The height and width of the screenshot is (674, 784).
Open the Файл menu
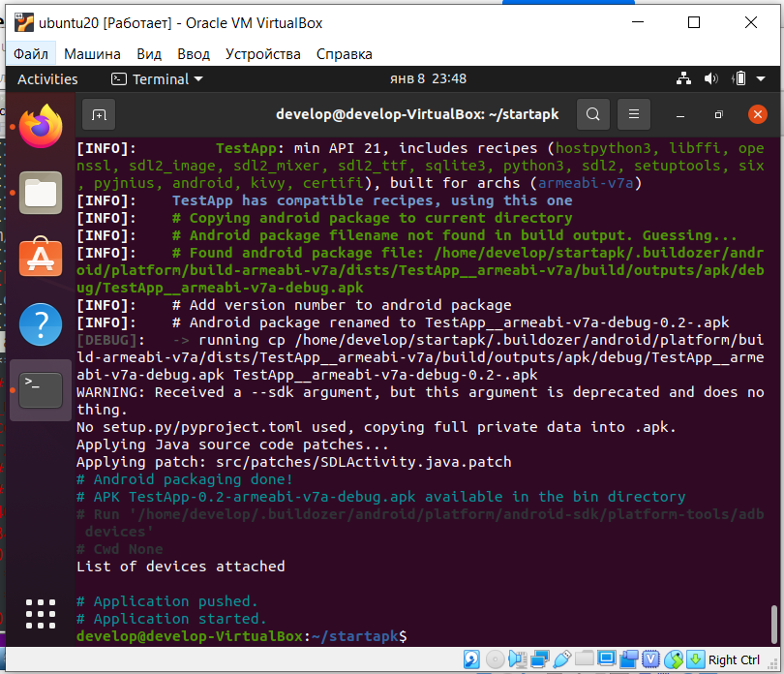coord(31,54)
